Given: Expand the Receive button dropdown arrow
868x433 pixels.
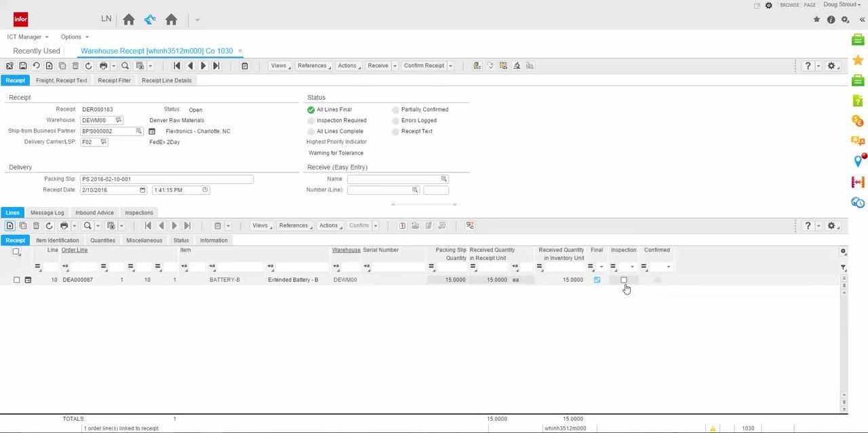Looking at the screenshot, I should (395, 66).
